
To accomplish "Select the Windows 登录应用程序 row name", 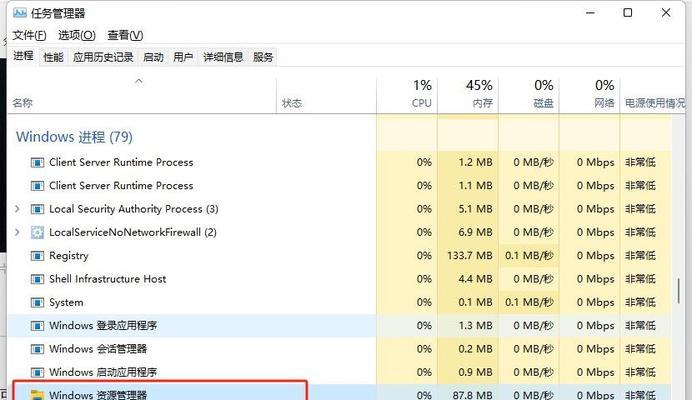I will [103, 326].
